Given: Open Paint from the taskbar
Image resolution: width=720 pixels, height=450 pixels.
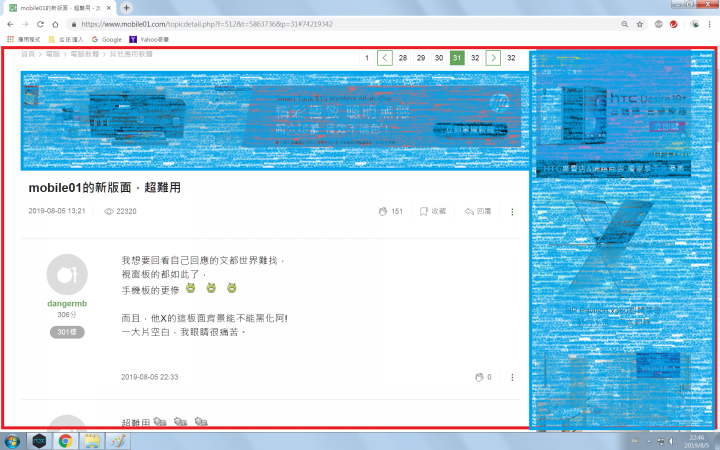Looking at the screenshot, I should click(118, 441).
